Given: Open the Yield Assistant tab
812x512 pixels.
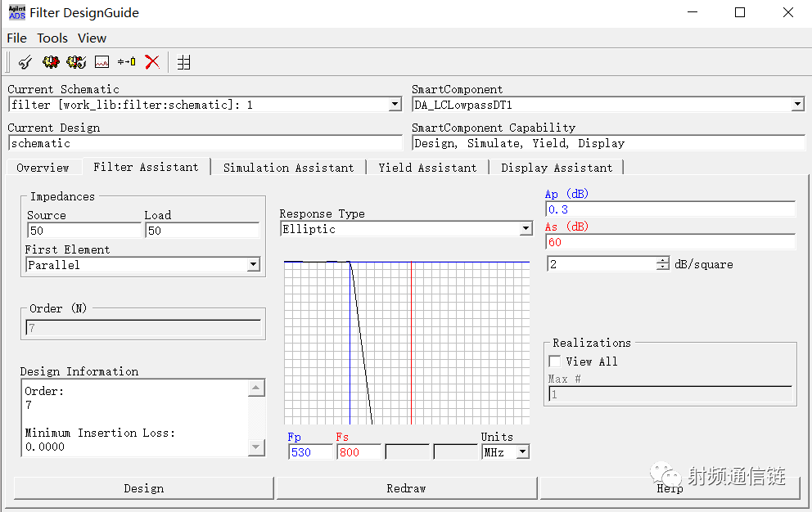Looking at the screenshot, I should pyautogui.click(x=427, y=168).
